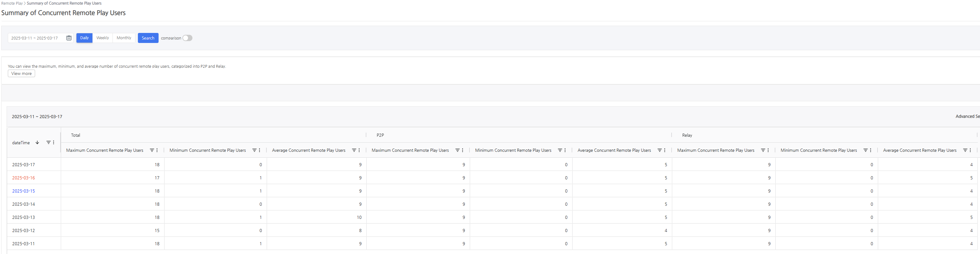Click filter icon for Total Maximum Concurrent column
This screenshot has width=980, height=254.
[x=152, y=151]
